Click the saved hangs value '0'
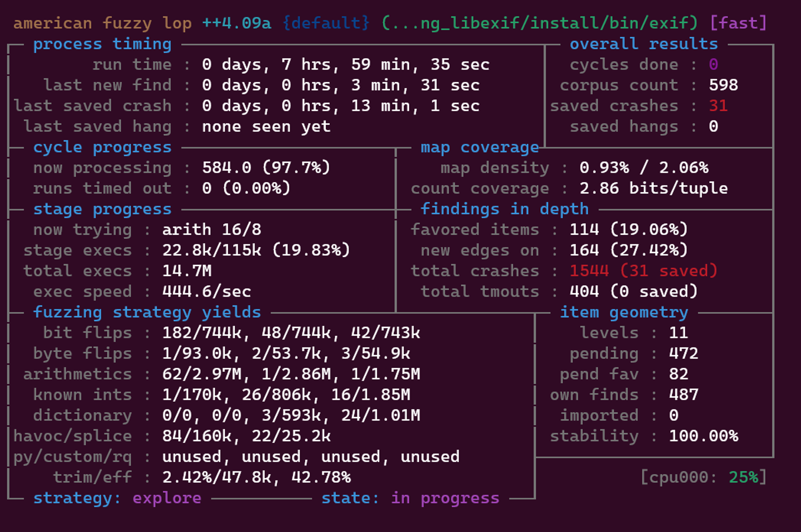 click(714, 127)
